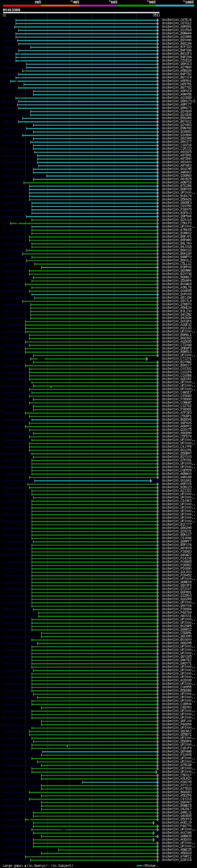Screen dimensions: 197x868
Task: Open hit UniRef100_B9NA44
Action: [177, 33]
